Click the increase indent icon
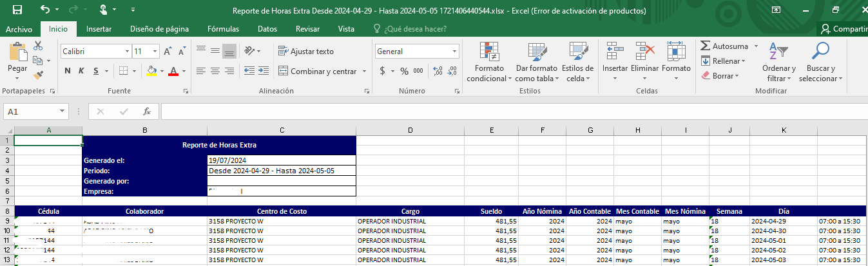This screenshot has height=266, width=868. 263,71
